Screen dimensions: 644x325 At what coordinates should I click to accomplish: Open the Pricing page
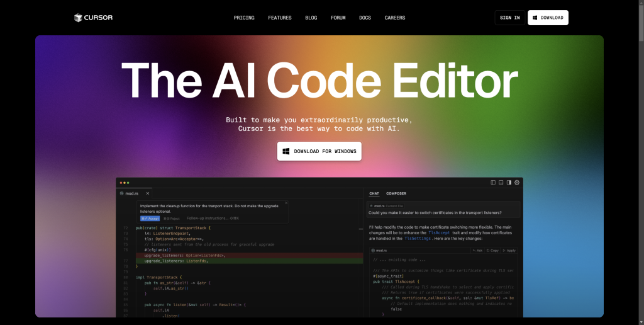tap(244, 18)
